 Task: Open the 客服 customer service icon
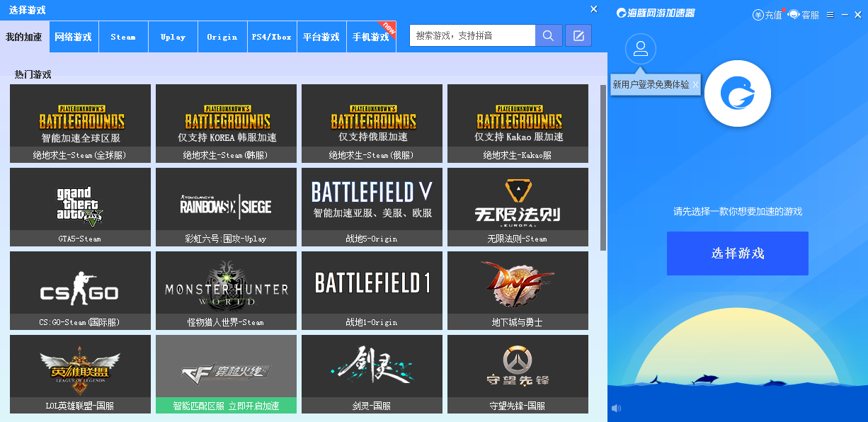pos(804,14)
